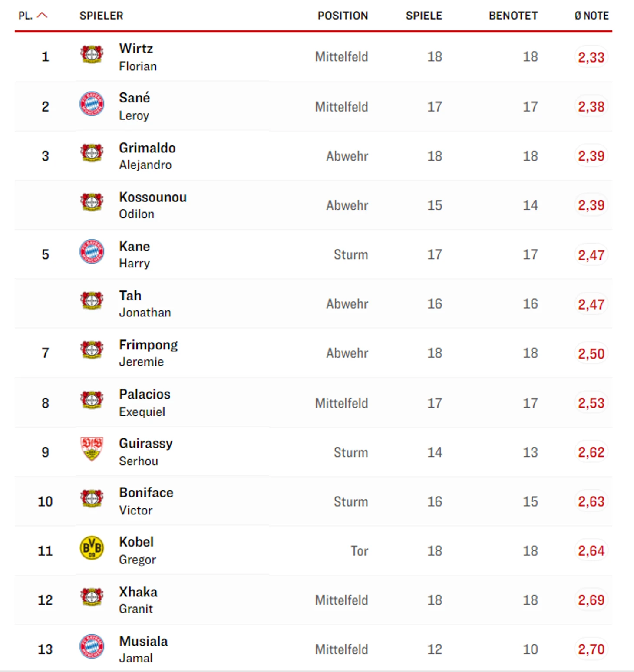Click Wirtz's 2,33 average grade badge

click(x=591, y=57)
